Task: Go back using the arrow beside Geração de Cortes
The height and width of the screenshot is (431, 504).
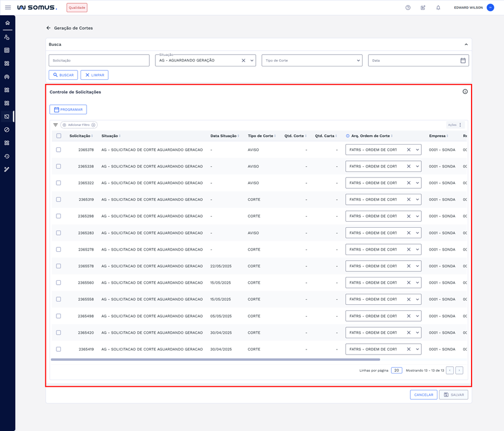Action: click(x=49, y=28)
